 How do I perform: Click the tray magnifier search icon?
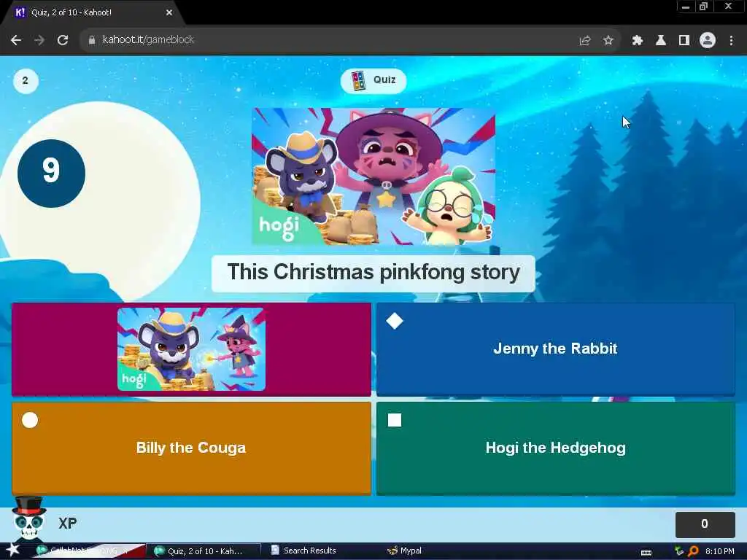(693, 551)
